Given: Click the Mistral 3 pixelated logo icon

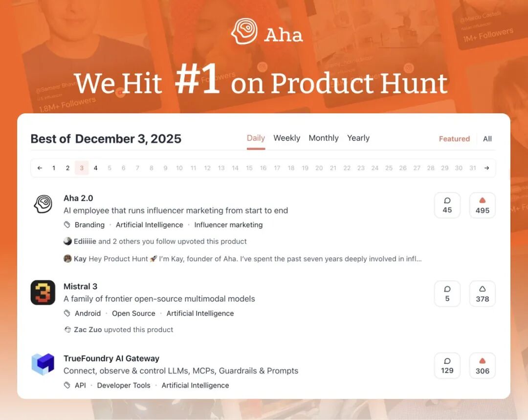Looking at the screenshot, I should tap(43, 293).
